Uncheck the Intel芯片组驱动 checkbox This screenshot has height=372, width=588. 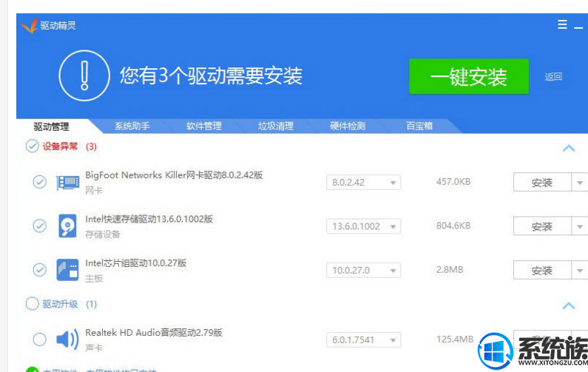(40, 270)
